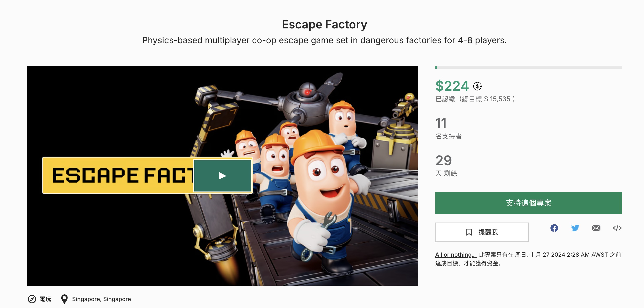Click the Singapore, Singapore location link
Viewport: 644px width, 308px height.
click(x=101, y=299)
